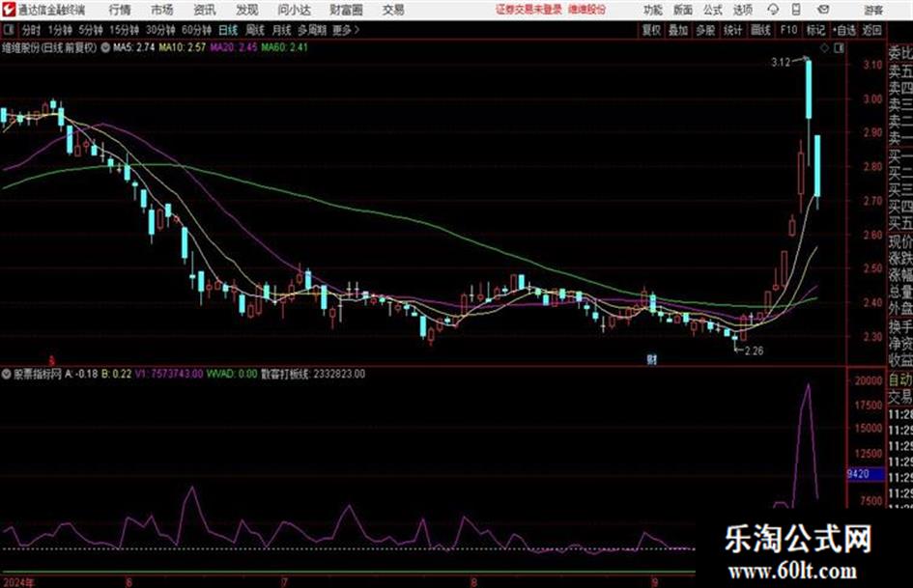Open the 多周期 multi-period view
This screenshot has height=588, width=913.
(312, 30)
